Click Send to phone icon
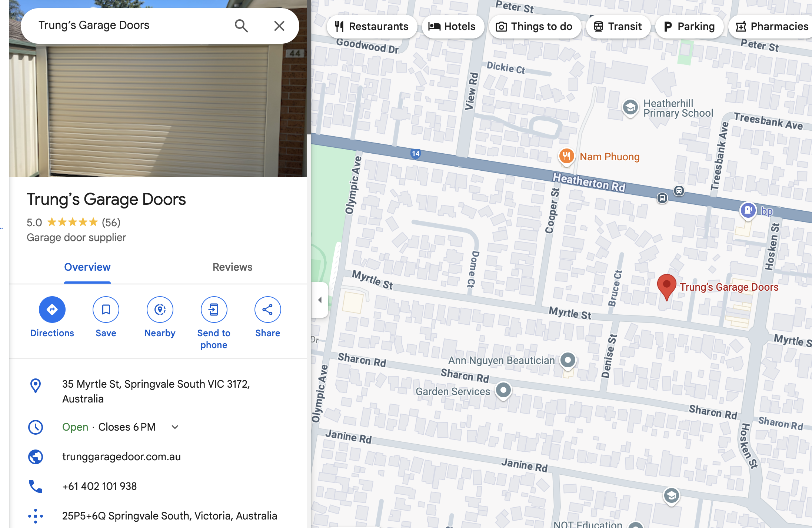Image resolution: width=812 pixels, height=528 pixels. click(214, 309)
